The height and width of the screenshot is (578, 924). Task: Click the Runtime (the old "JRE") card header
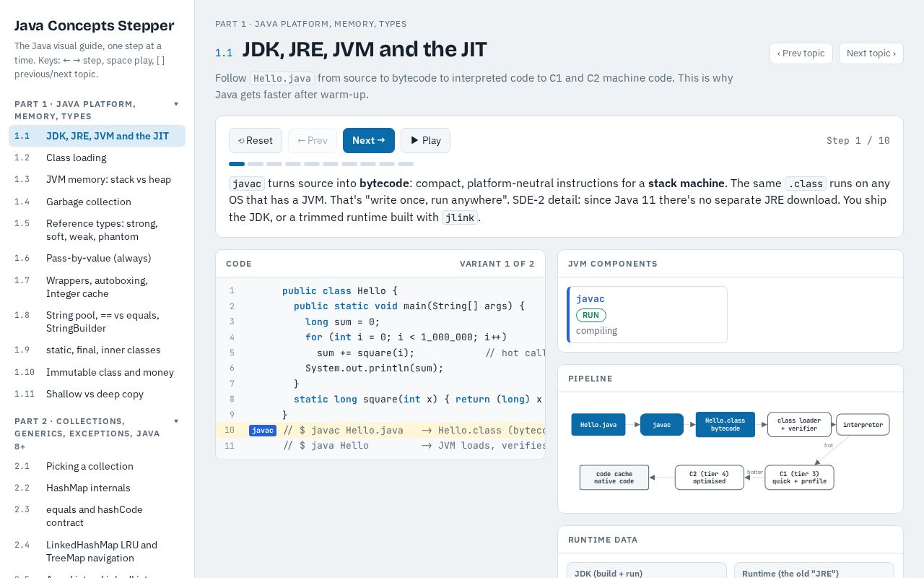[790, 573]
